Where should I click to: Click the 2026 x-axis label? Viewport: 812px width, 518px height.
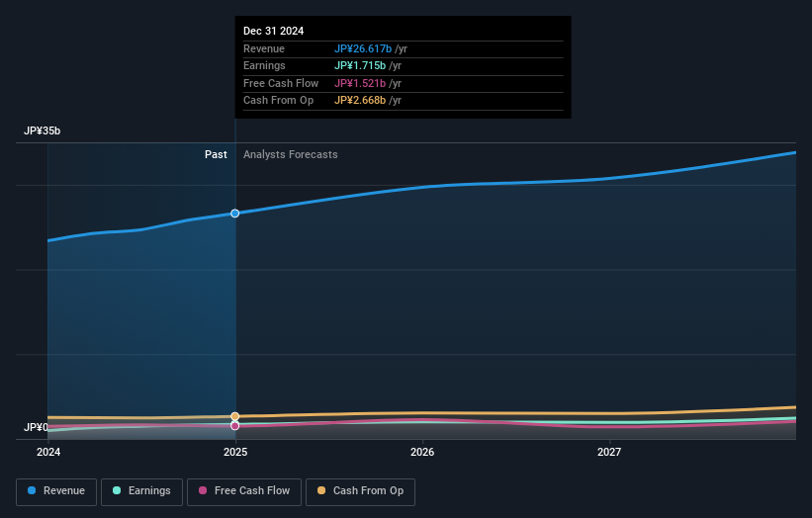(422, 452)
